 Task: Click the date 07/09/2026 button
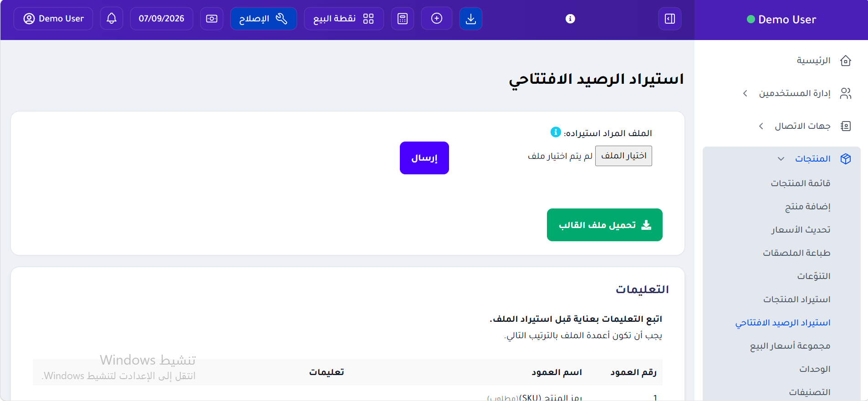pyautogui.click(x=162, y=19)
